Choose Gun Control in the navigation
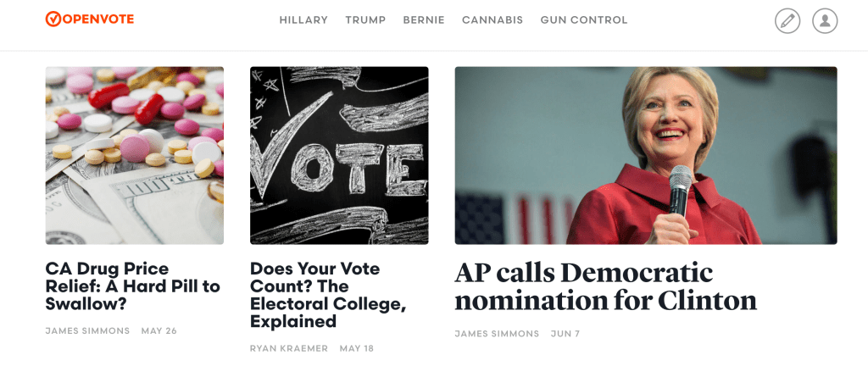 (584, 20)
